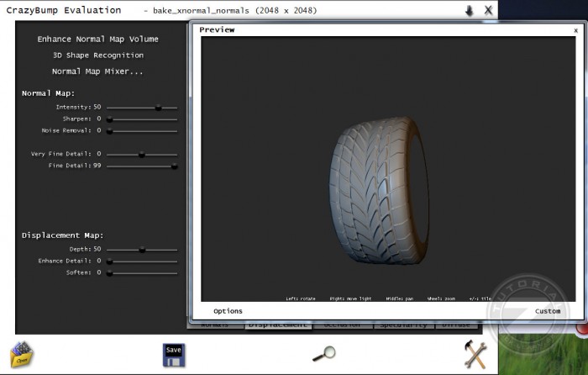Select 3D Shape Recognition option

click(x=97, y=55)
